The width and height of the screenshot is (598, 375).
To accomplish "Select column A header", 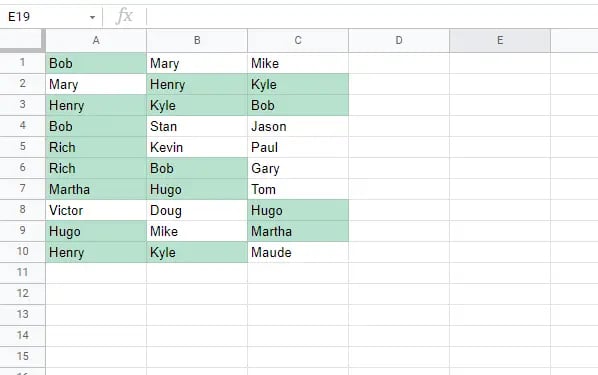I will click(96, 40).
